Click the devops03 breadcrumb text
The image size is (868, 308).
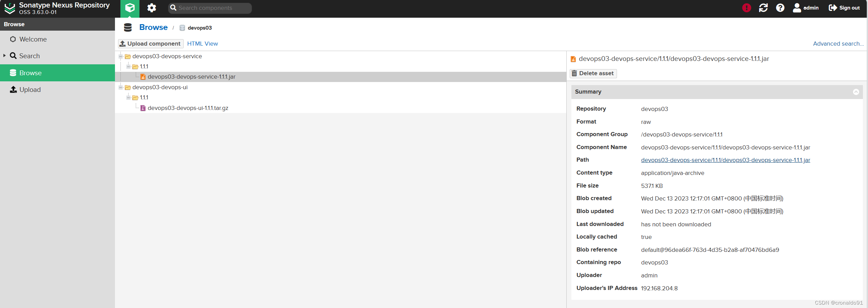pos(200,28)
